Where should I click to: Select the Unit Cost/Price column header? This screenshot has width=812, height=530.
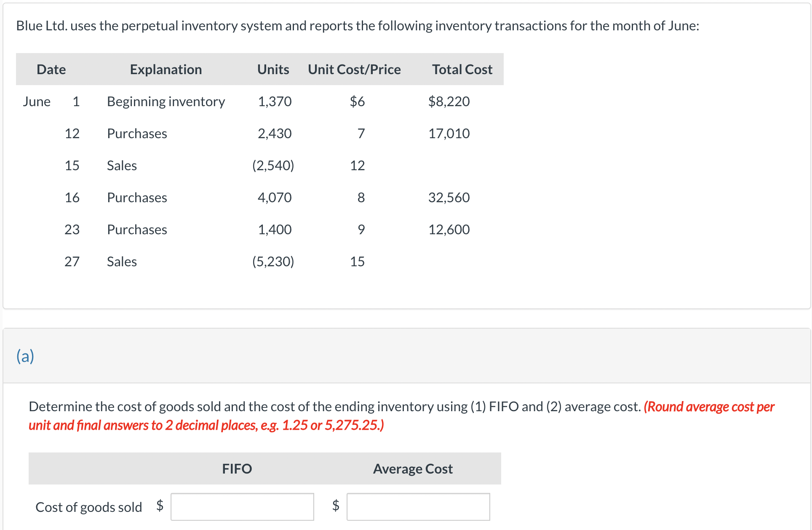(x=354, y=69)
